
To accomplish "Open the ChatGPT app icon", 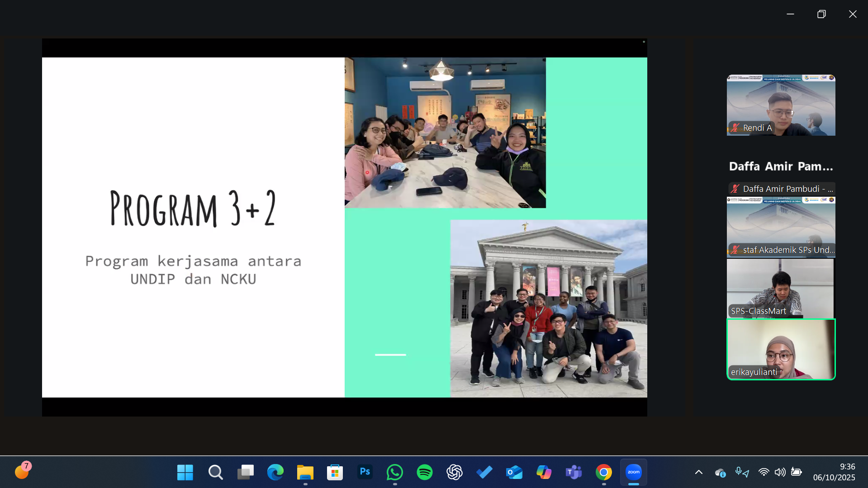I will 454,472.
